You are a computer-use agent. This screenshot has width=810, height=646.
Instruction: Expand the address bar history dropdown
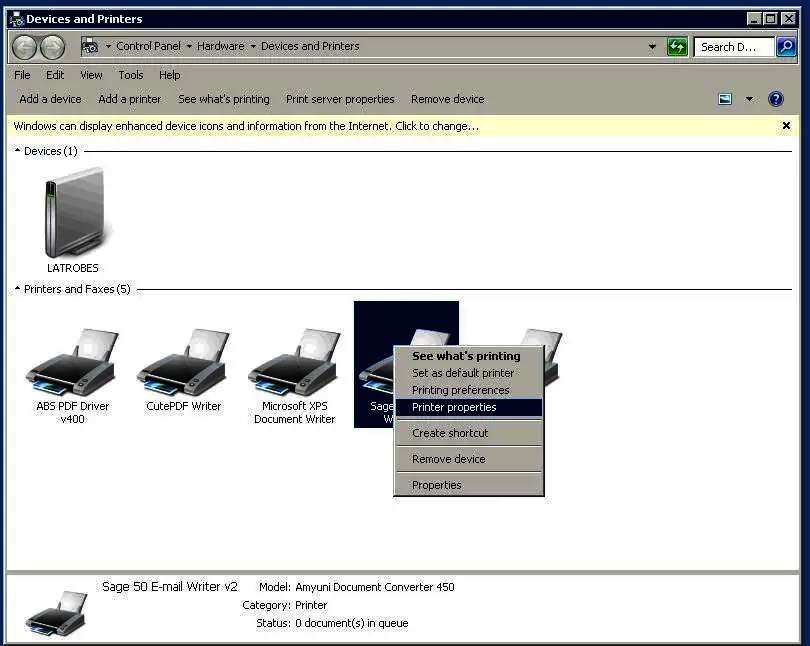tap(652, 47)
